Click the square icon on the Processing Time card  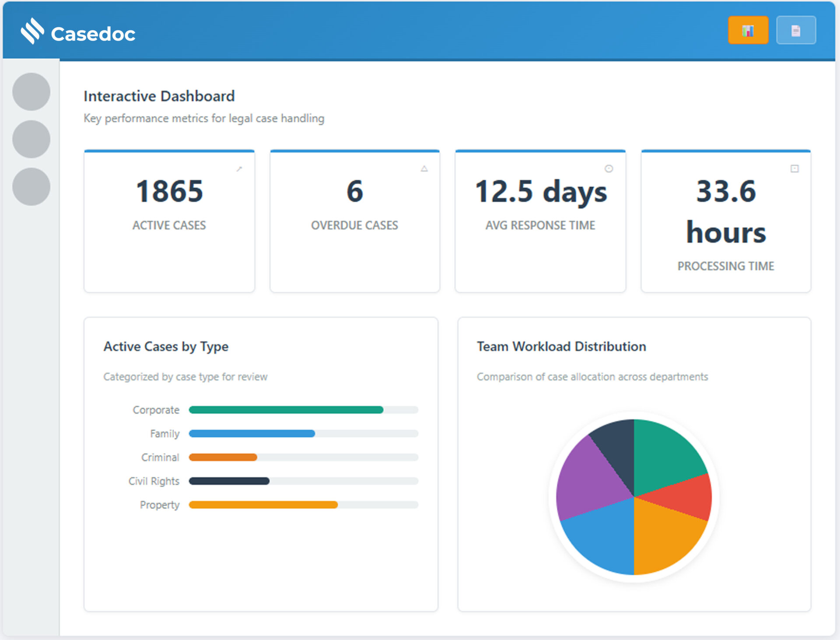click(x=794, y=169)
